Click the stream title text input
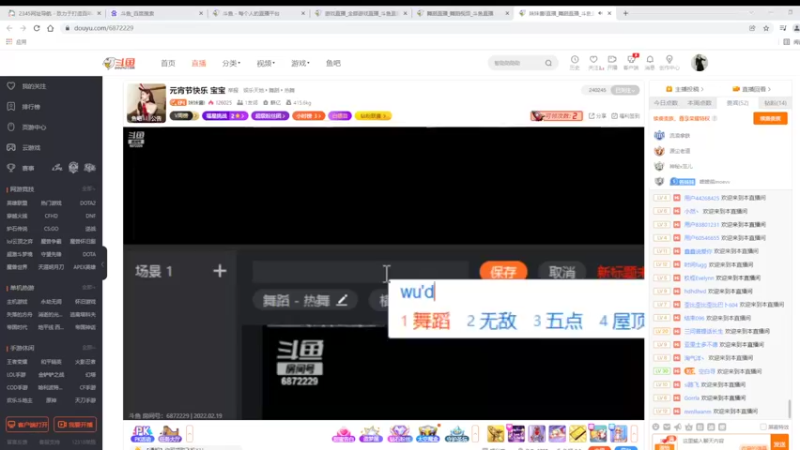Image resolution: width=800 pixels, height=450 pixels. point(360,271)
